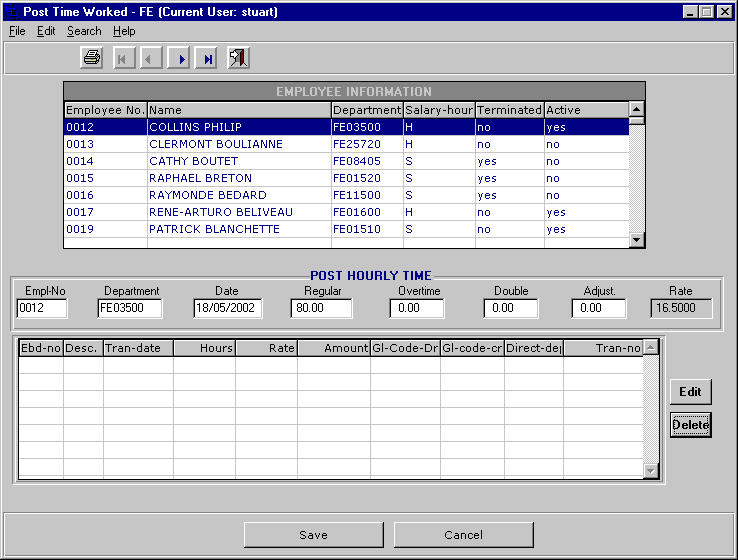Go to the previous record using the toolbar arrow
The image size is (738, 560).
(152, 59)
